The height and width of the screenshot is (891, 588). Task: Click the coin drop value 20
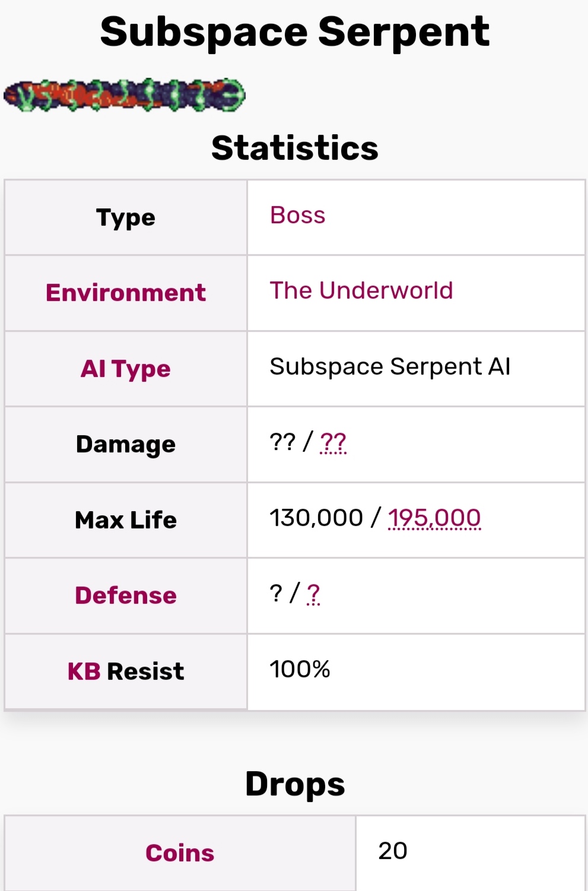tap(393, 851)
